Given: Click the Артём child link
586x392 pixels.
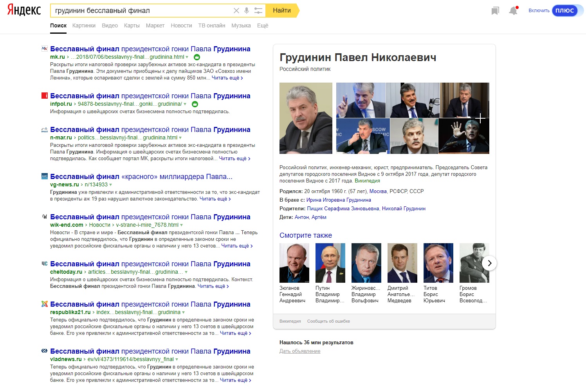Looking at the screenshot, I should pyautogui.click(x=319, y=217).
